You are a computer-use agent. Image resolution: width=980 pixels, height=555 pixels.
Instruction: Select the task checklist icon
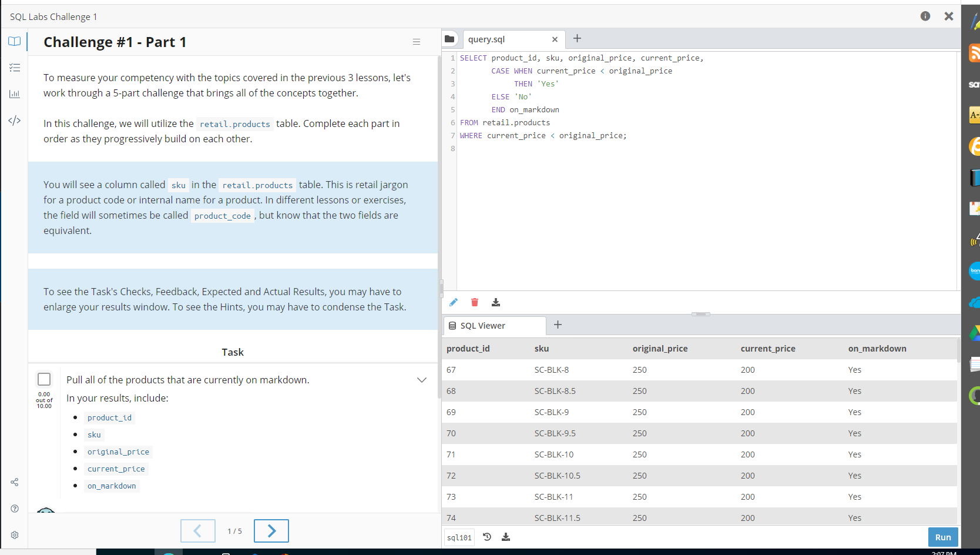tap(14, 68)
